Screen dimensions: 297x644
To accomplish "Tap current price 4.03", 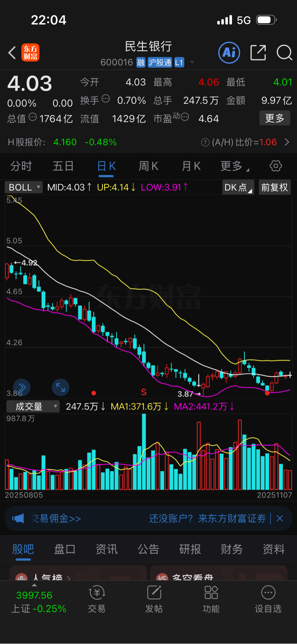I will coord(30,84).
